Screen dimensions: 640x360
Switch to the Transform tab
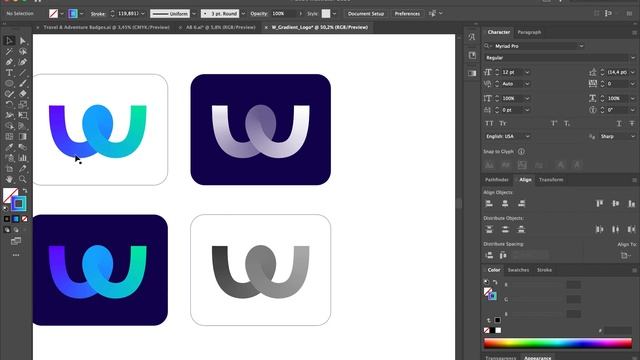(x=551, y=180)
